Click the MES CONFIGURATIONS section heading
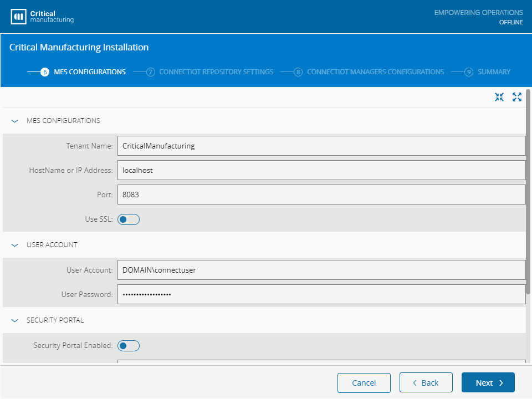This screenshot has height=399, width=532. tap(63, 121)
